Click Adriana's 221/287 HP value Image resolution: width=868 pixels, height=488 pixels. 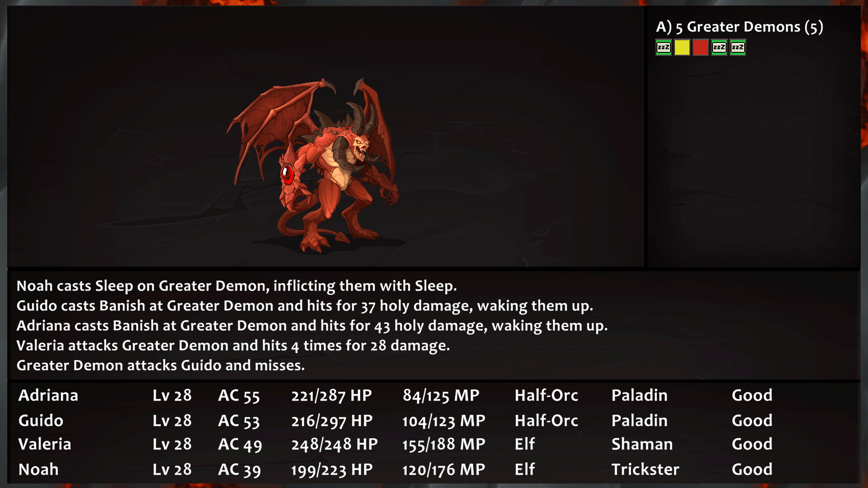[331, 396]
